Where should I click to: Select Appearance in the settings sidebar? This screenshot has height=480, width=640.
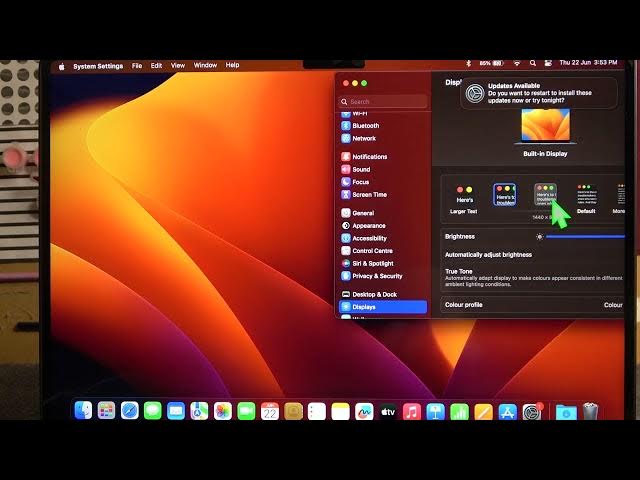tap(383, 226)
